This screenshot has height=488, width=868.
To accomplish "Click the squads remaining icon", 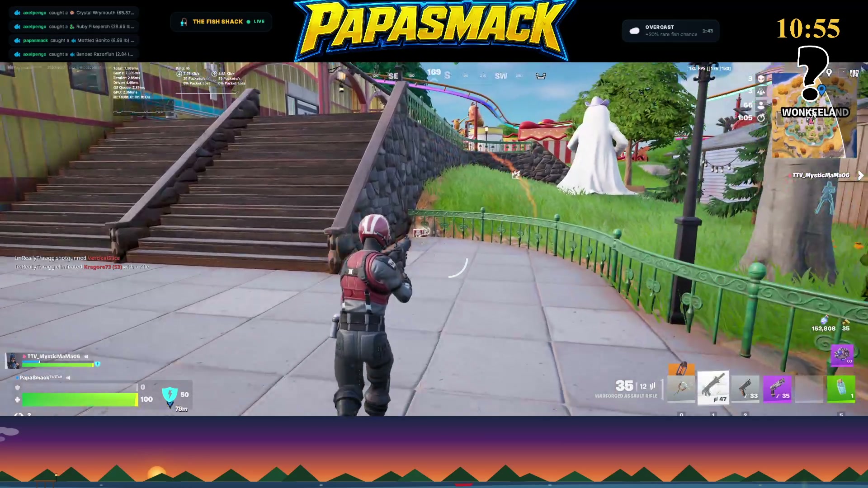I will (761, 92).
